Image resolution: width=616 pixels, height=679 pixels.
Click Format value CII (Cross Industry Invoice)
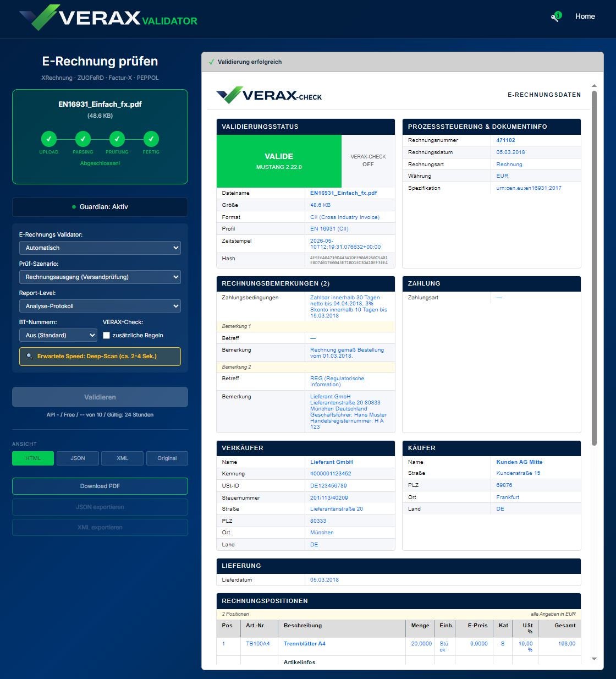coord(344,217)
